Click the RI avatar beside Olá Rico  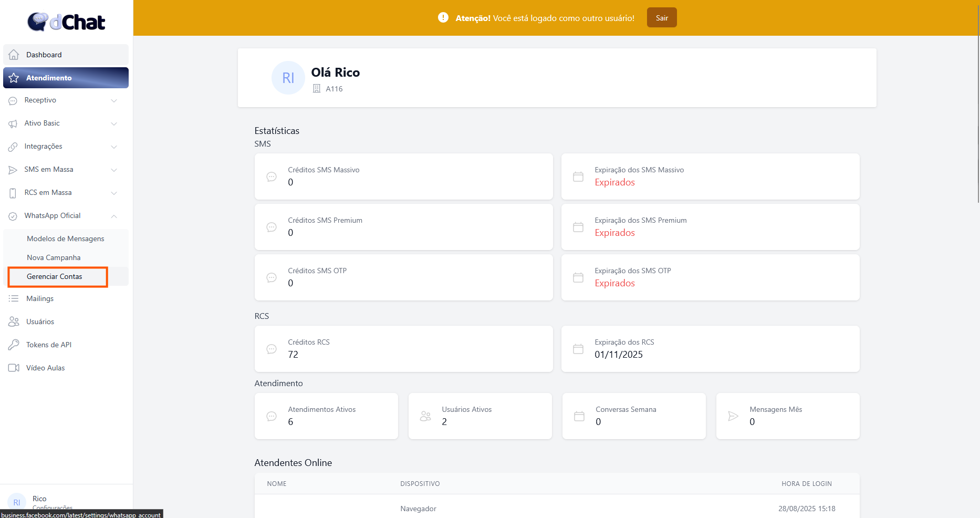click(288, 78)
